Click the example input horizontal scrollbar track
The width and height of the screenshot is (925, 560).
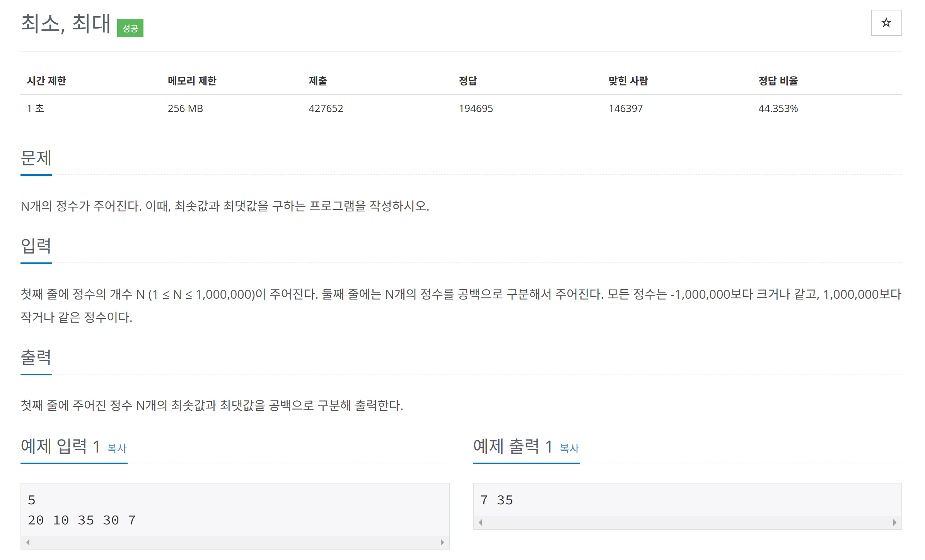(x=235, y=542)
